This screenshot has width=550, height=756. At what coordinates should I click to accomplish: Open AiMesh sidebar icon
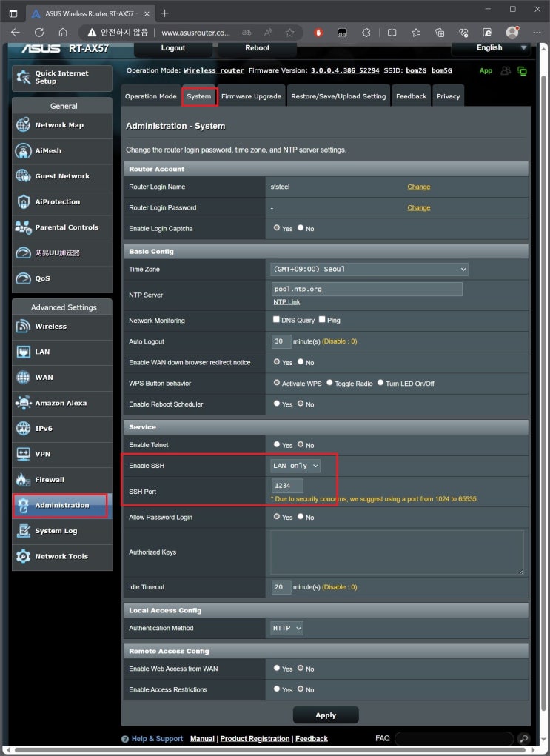[23, 150]
